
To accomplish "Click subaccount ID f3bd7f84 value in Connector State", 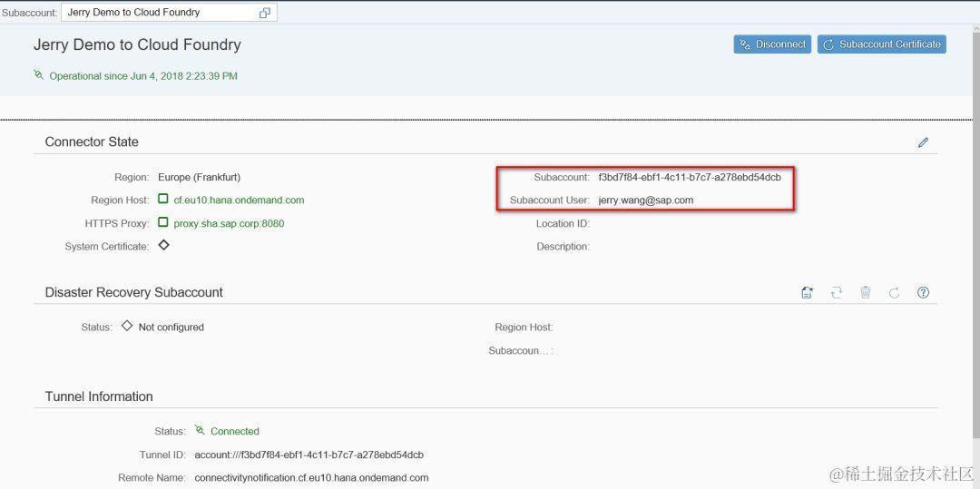I will (x=690, y=177).
